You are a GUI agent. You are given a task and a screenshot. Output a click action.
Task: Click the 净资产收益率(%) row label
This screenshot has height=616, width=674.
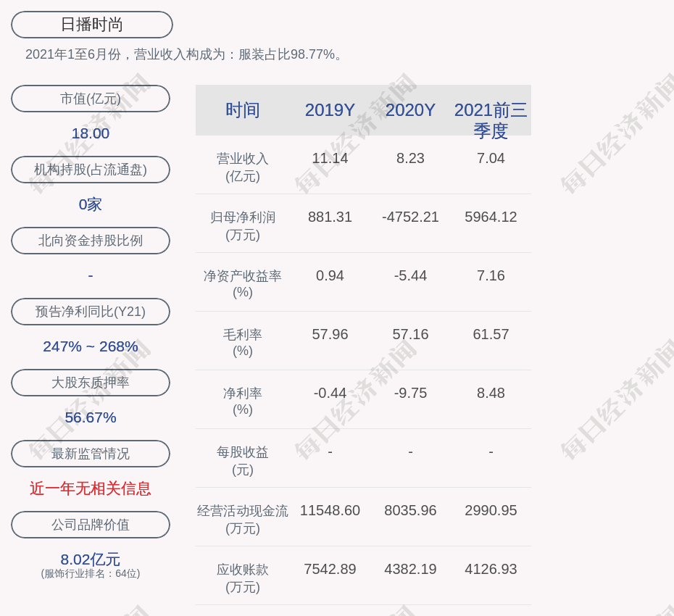tap(243, 283)
